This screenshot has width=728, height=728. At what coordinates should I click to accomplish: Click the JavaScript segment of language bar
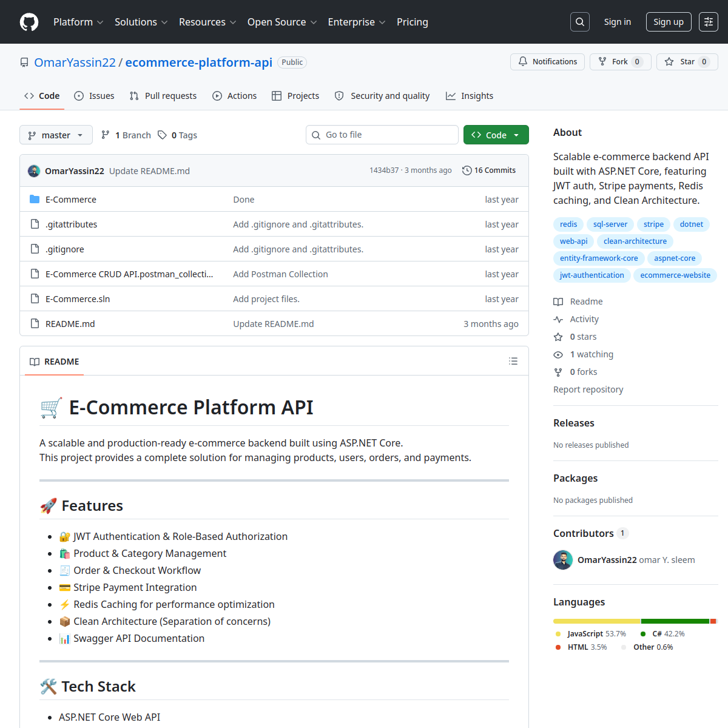(x=597, y=621)
